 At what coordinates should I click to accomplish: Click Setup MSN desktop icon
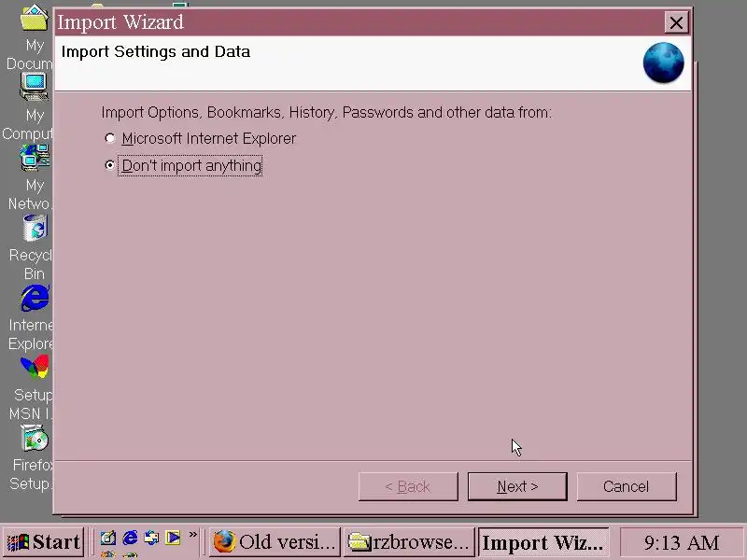(34, 387)
